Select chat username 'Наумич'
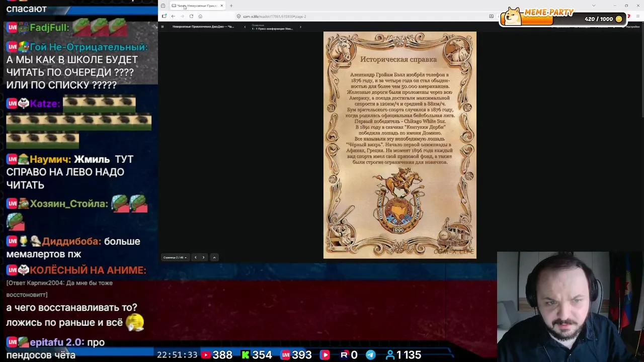Image resolution: width=644 pixels, height=362 pixels. [50, 159]
